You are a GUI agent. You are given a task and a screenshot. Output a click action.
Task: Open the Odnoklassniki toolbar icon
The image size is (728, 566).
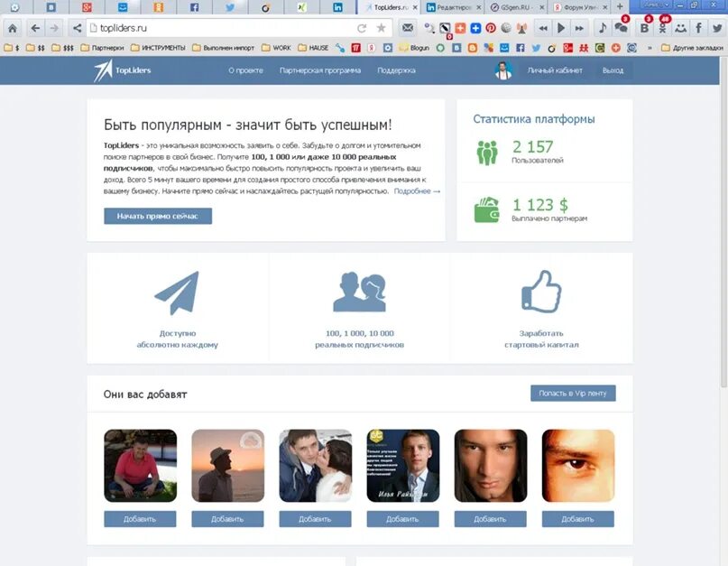pos(662,28)
